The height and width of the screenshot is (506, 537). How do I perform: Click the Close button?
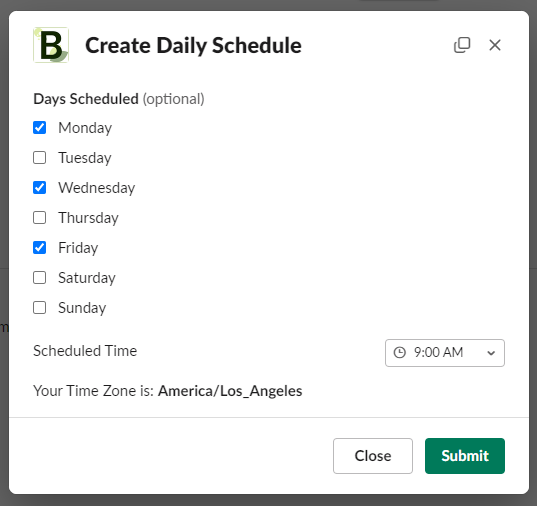[x=373, y=456]
